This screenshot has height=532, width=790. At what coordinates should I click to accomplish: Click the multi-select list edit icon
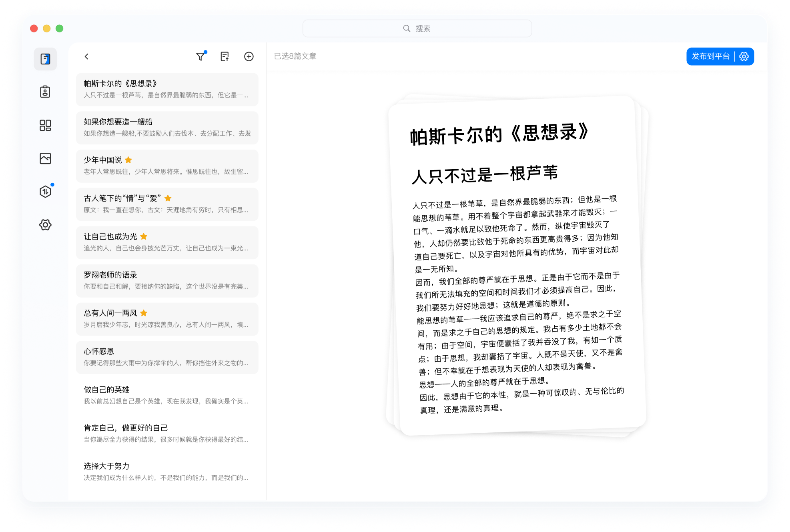[225, 56]
